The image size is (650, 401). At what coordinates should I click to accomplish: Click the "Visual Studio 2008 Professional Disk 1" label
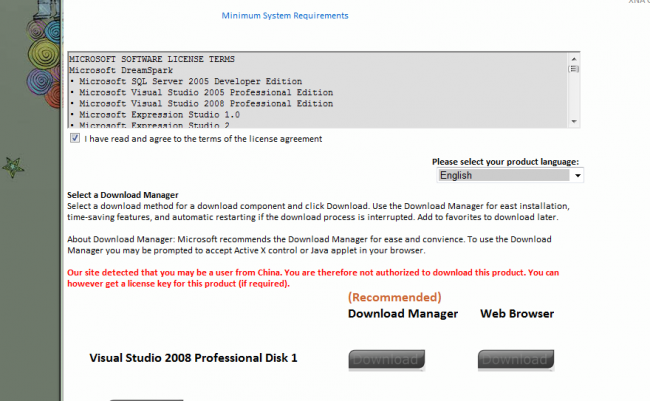click(x=193, y=358)
